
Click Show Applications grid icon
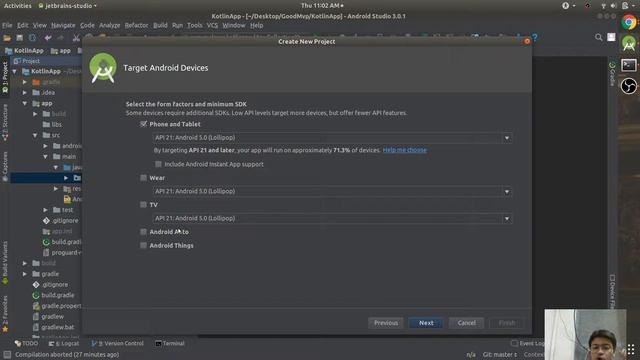point(631,349)
